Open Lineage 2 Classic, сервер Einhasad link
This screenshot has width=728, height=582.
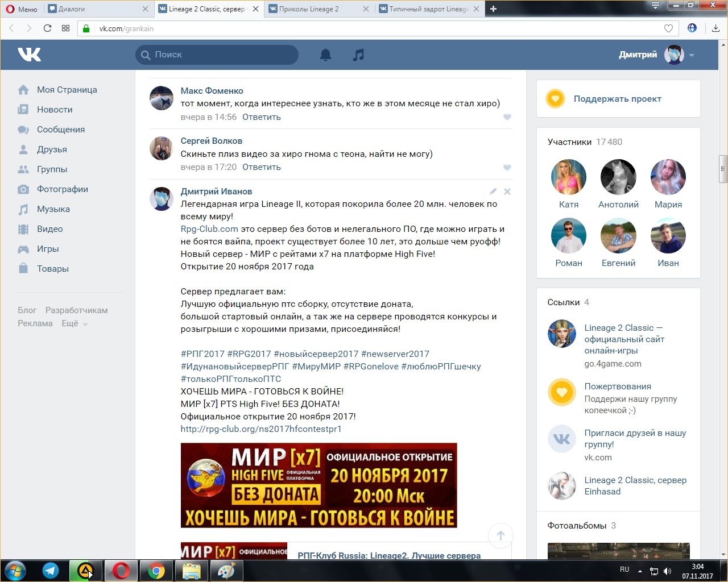[x=635, y=486]
